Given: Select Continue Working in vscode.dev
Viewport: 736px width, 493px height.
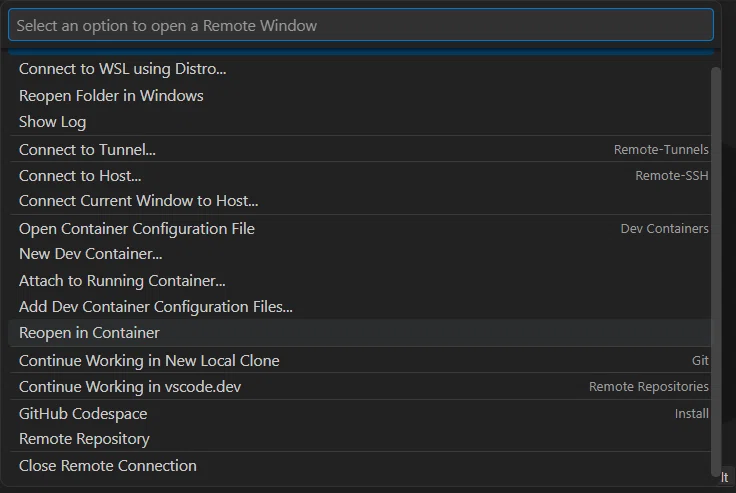Looking at the screenshot, I should 360,386.
